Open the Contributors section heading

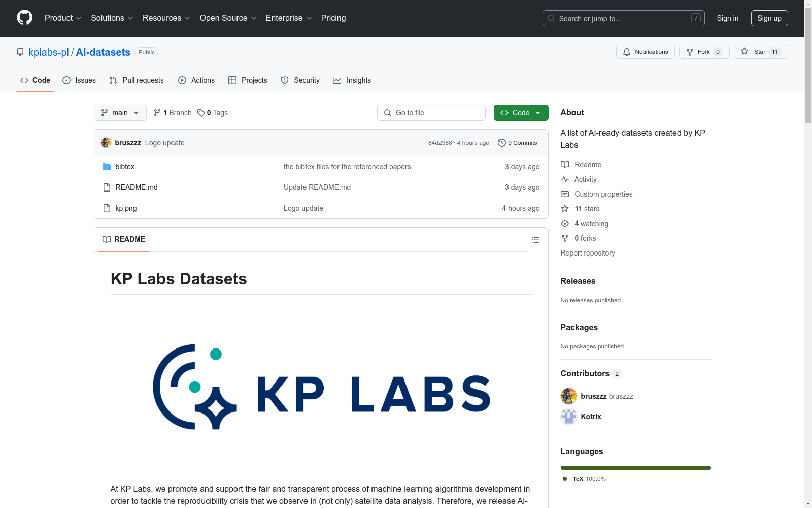pos(585,373)
